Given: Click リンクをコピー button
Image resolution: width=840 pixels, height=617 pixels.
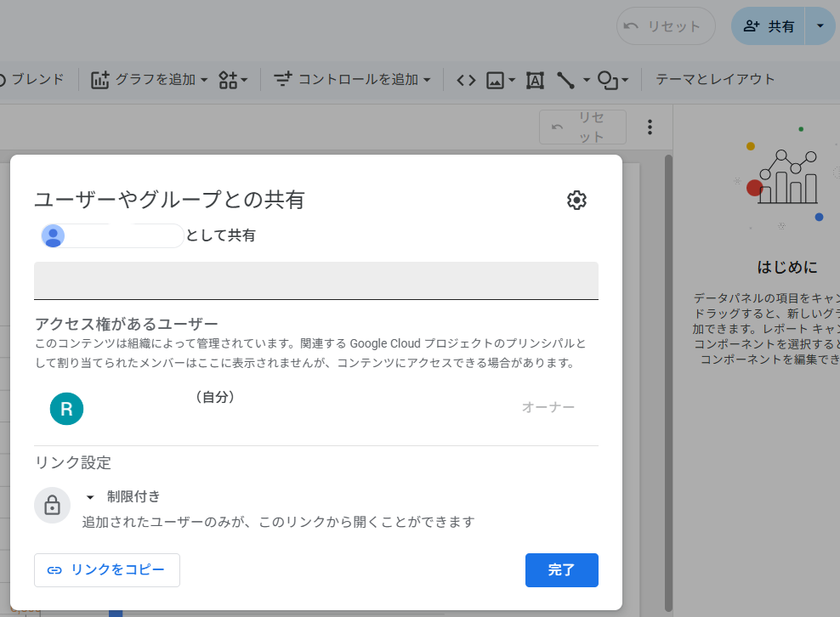Looking at the screenshot, I should pos(107,570).
